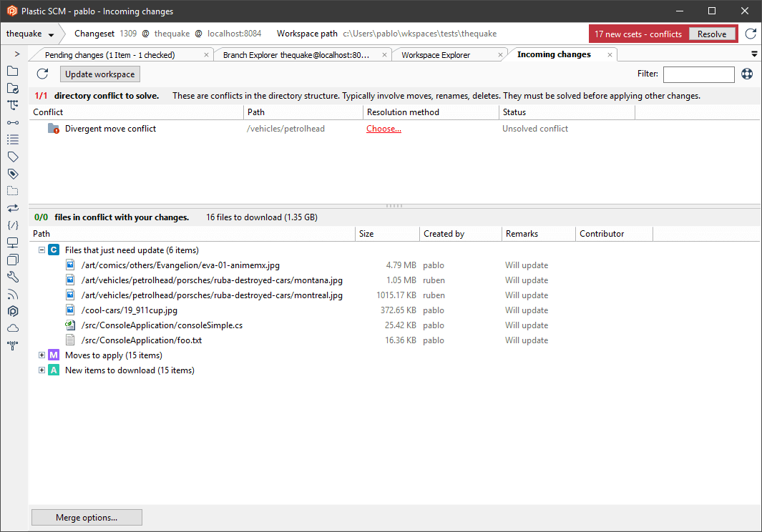Click the refresh icon beside Update workspace

pos(41,74)
